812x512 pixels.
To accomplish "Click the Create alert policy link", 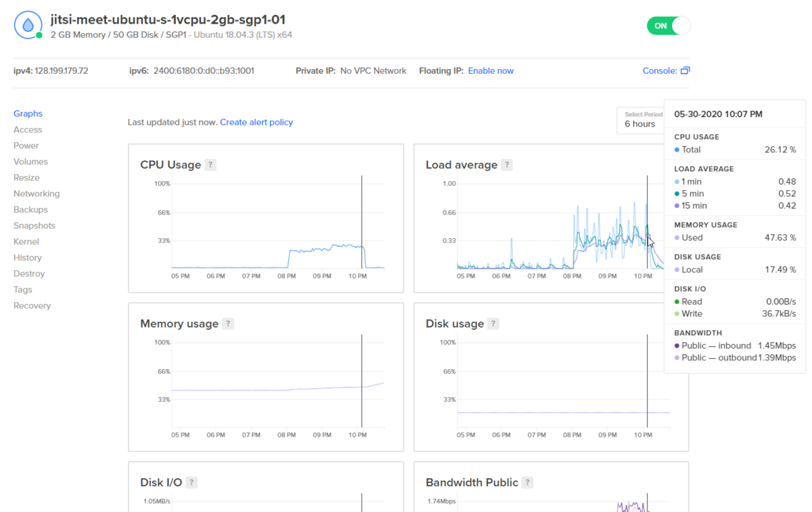I will 256,123.
